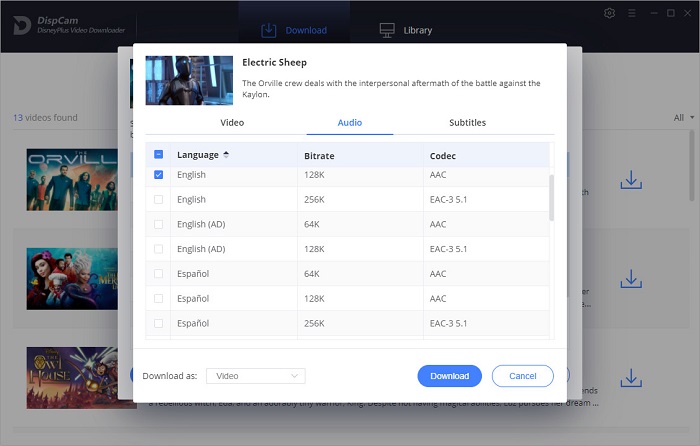The height and width of the screenshot is (446, 700).
Task: Click the Electric Sheep title text
Action: tap(275, 62)
